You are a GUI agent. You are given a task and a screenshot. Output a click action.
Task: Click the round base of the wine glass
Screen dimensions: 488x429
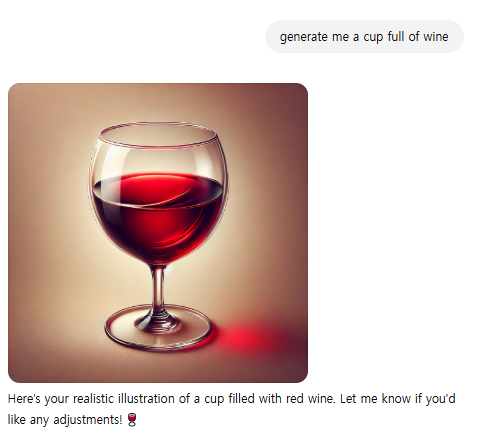(158, 328)
